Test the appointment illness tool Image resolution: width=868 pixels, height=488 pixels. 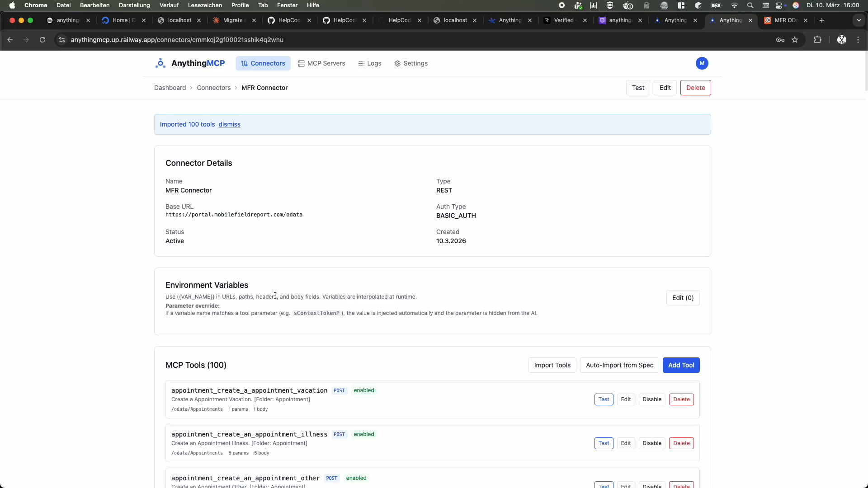pyautogui.click(x=604, y=443)
